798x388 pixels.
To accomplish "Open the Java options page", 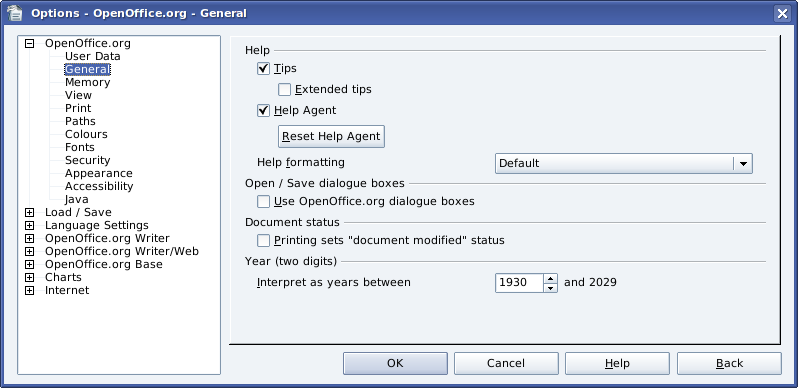I will click(x=77, y=200).
